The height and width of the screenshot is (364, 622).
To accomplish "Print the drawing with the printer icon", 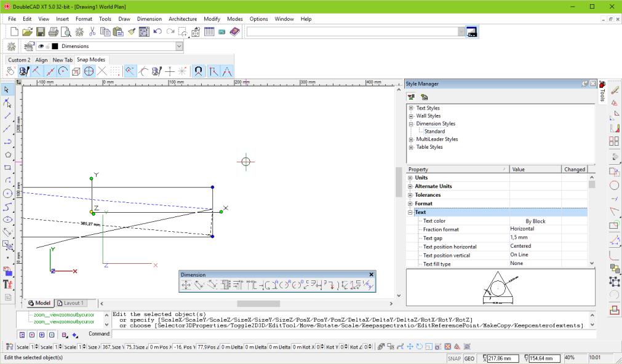I will point(53,32).
